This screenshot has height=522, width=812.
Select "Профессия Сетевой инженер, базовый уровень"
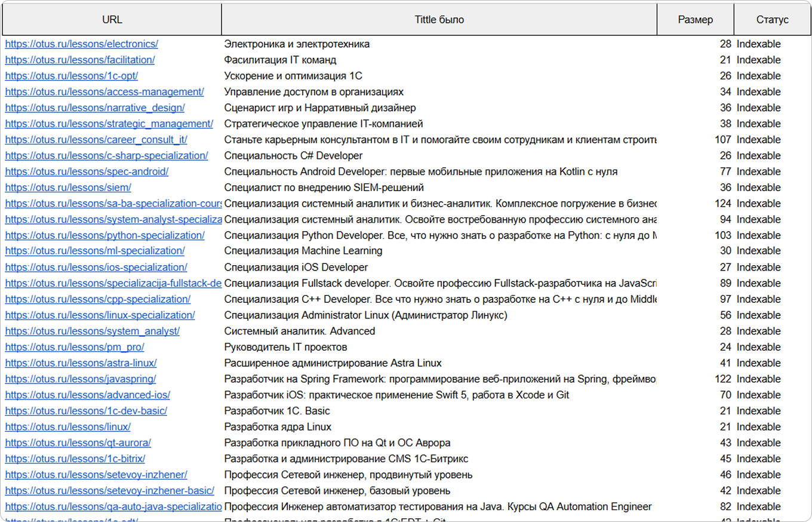pos(337,491)
